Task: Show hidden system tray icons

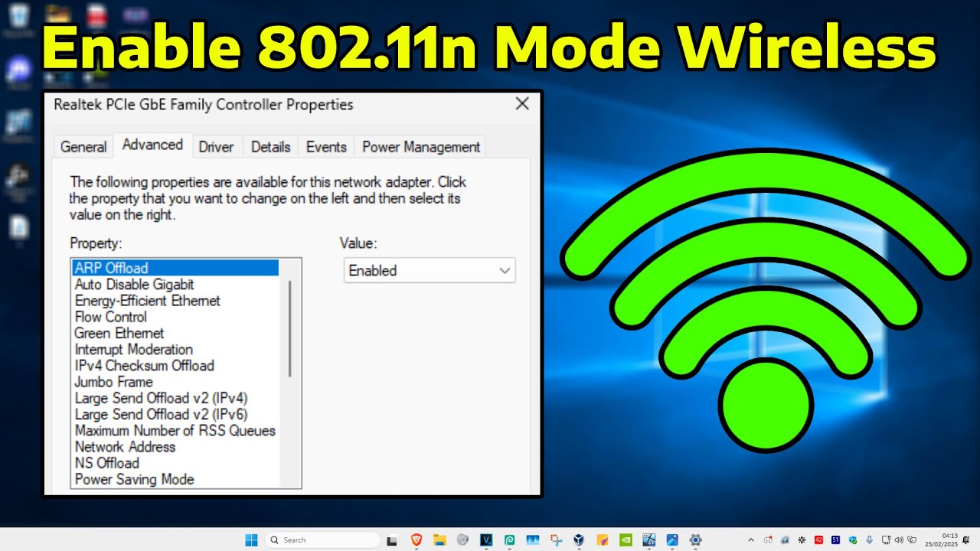Action: [751, 540]
